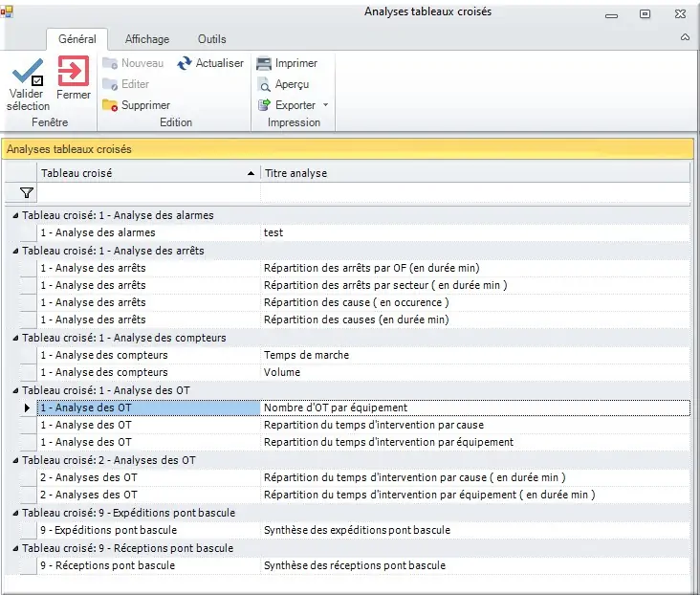
Task: Click the Editer folder icon
Action: point(110,84)
